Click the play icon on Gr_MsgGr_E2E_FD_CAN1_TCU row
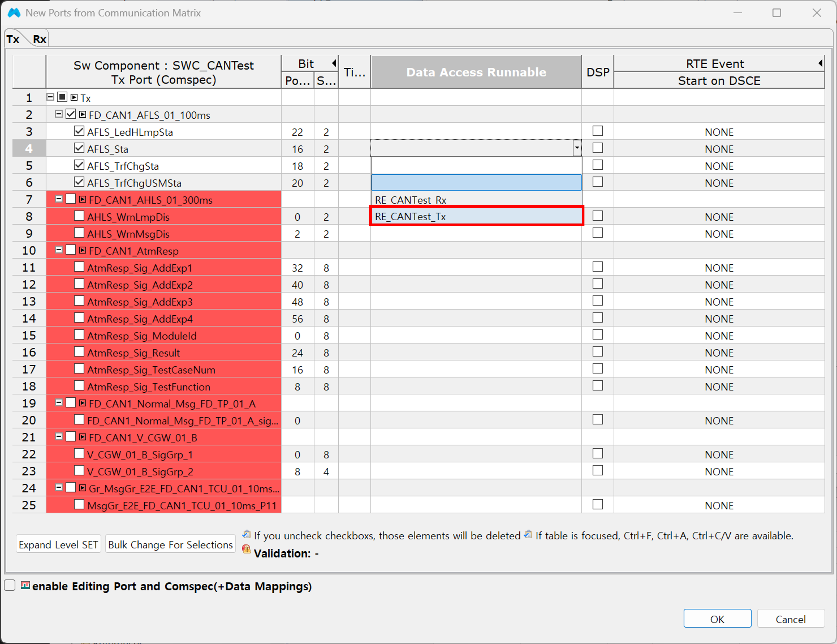 [x=82, y=488]
